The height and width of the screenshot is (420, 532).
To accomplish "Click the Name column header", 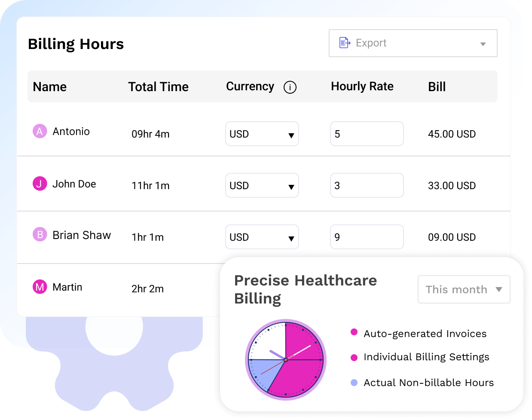I will tap(50, 87).
